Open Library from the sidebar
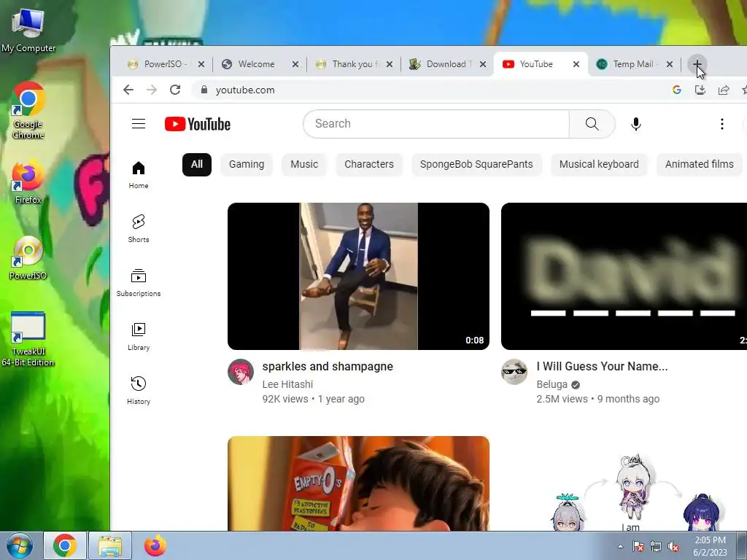Viewport: 747px width, 560px height. [x=139, y=337]
